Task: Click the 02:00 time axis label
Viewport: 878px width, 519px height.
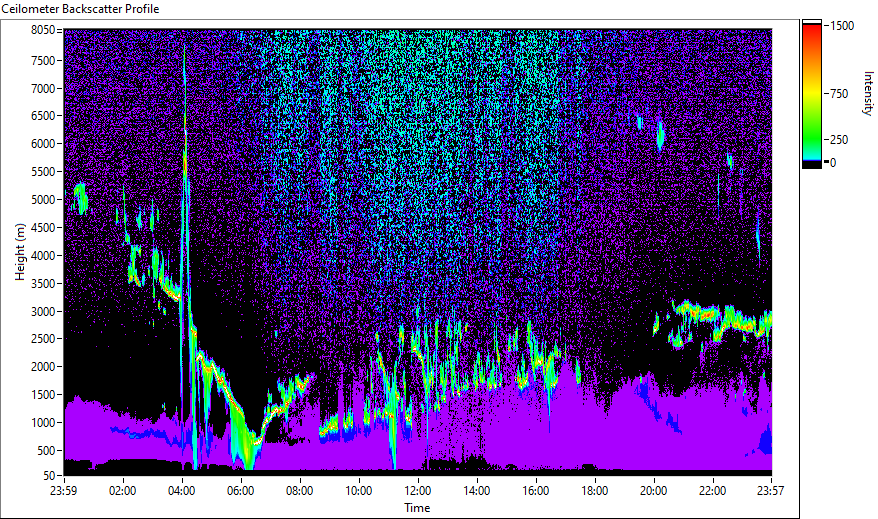Action: (x=123, y=491)
